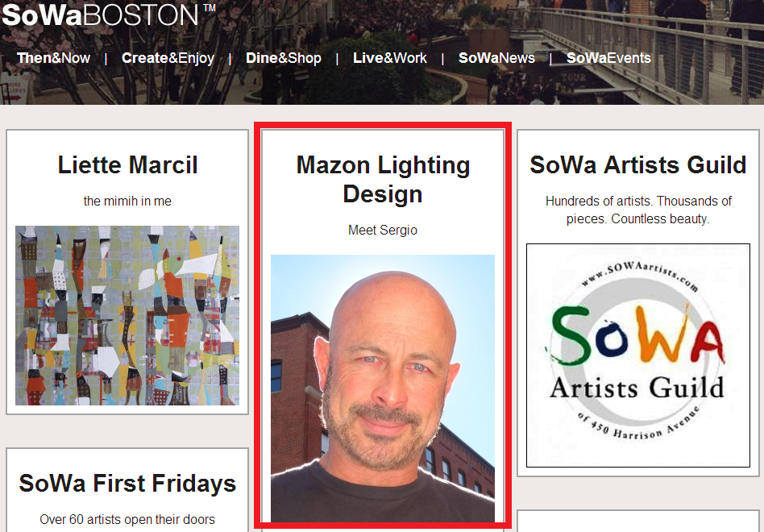Open the colorful SoWa Artists Guild logo
Screen dimensions: 764x532
[x=638, y=355]
